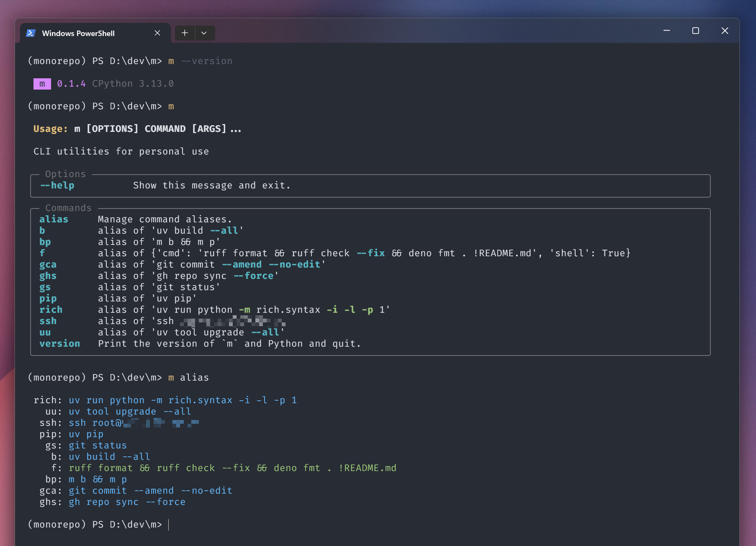This screenshot has width=756, height=546.
Task: Click the 'gs' command in Commands list
Action: tap(45, 287)
